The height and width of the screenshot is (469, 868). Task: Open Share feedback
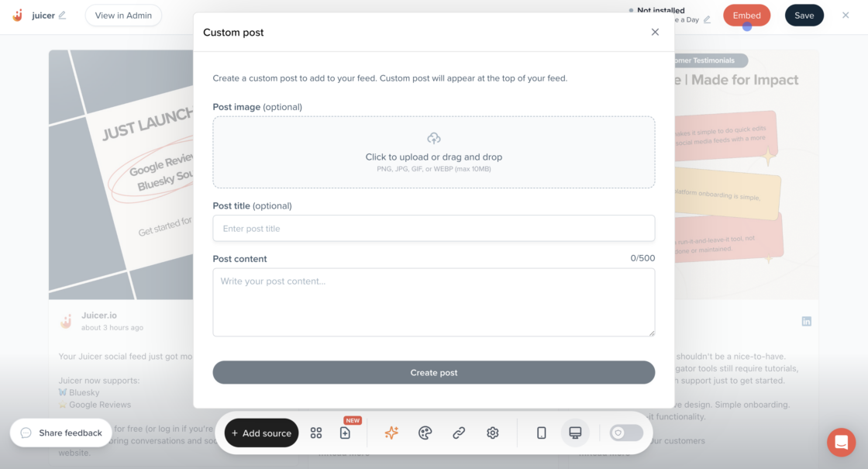[x=62, y=433]
